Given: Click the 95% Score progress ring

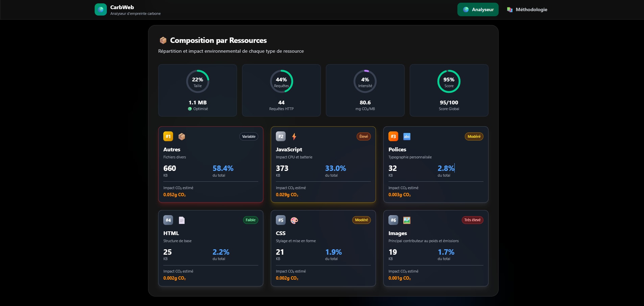Looking at the screenshot, I should [449, 81].
